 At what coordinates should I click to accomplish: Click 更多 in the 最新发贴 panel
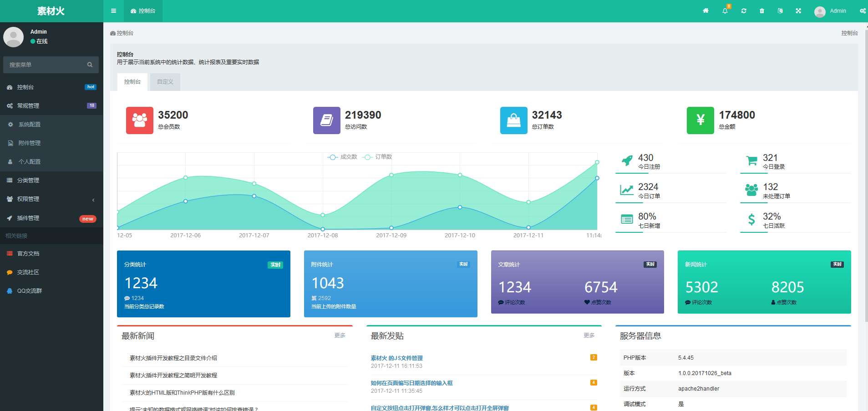point(589,335)
